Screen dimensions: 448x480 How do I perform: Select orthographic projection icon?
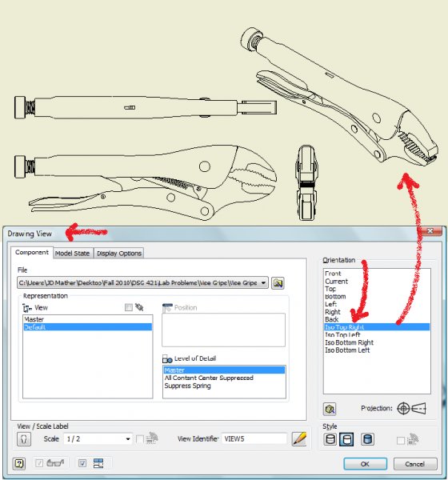click(403, 408)
